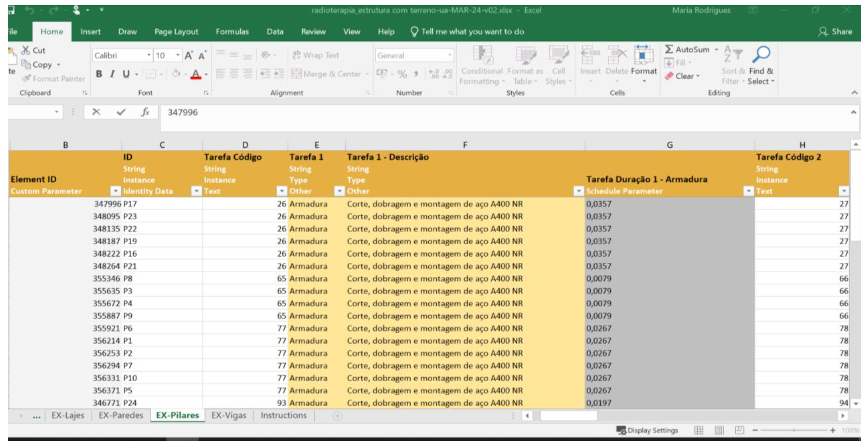
Task: Click the Insert Function fx icon
Action: [145, 112]
